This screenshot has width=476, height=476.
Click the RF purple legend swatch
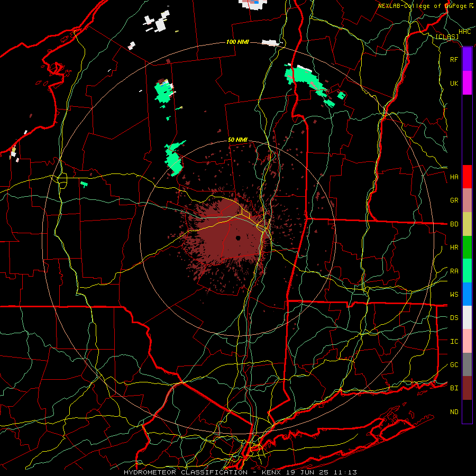click(x=467, y=59)
